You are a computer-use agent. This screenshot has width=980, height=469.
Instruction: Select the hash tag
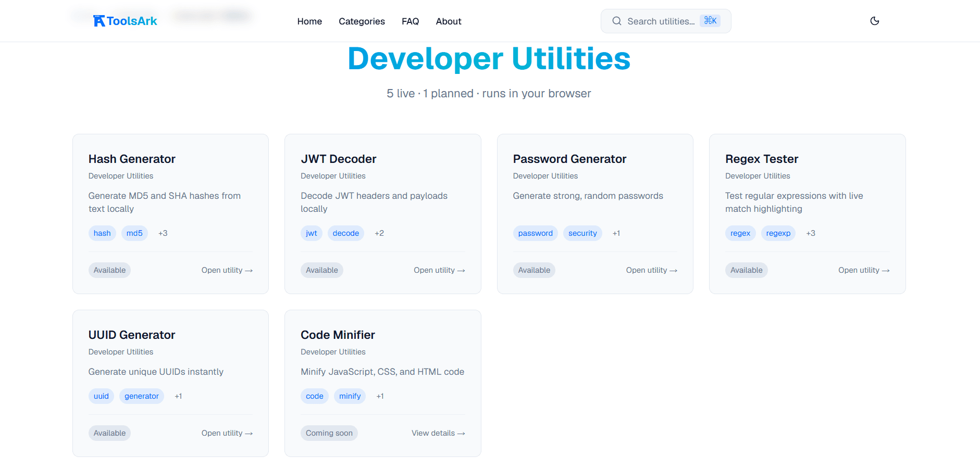click(102, 233)
